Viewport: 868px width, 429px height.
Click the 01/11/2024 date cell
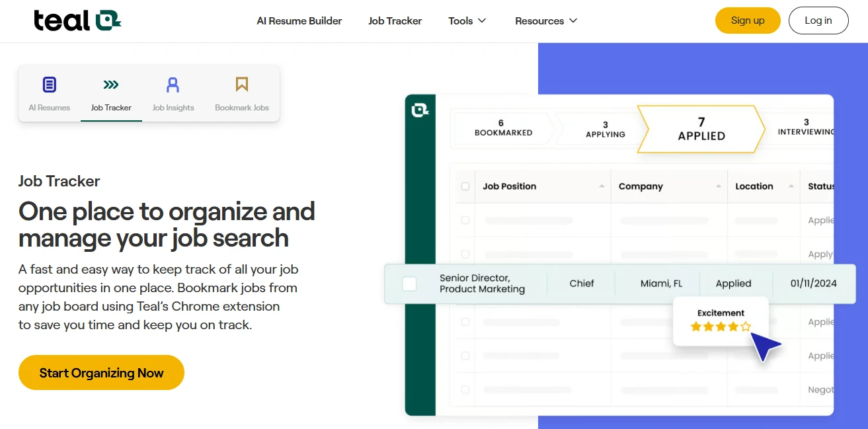pyautogui.click(x=814, y=284)
